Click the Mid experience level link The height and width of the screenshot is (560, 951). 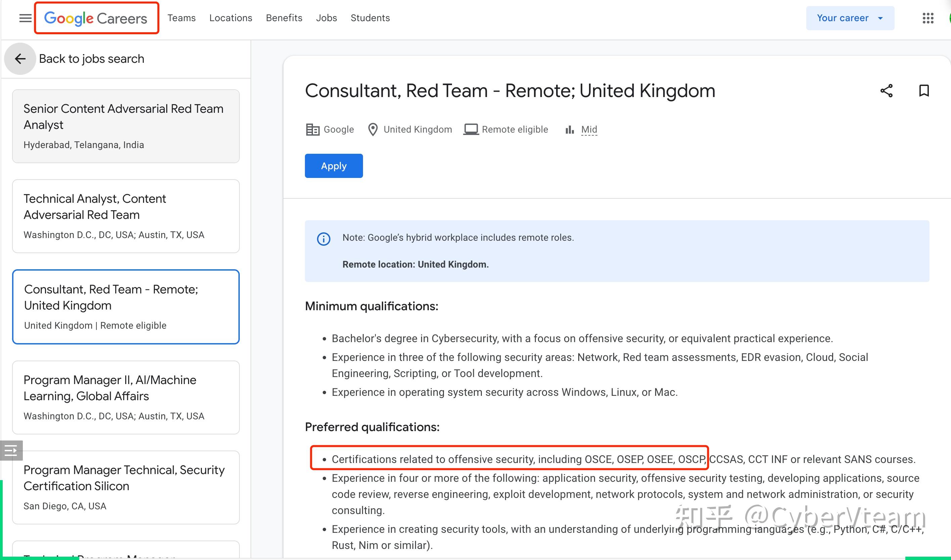[589, 130]
